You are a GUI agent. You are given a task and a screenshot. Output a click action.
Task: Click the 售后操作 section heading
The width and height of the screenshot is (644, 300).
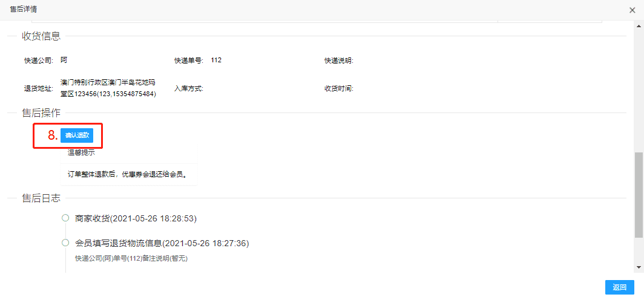[41, 112]
